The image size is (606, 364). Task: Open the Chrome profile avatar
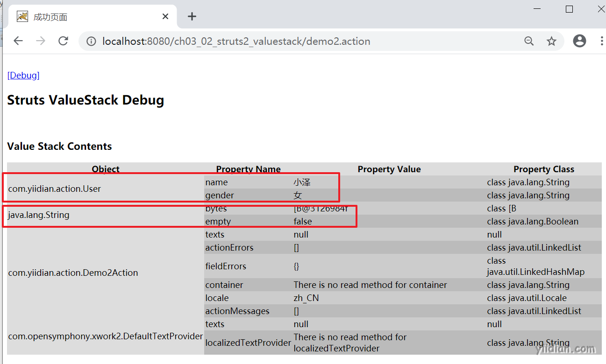tap(579, 41)
